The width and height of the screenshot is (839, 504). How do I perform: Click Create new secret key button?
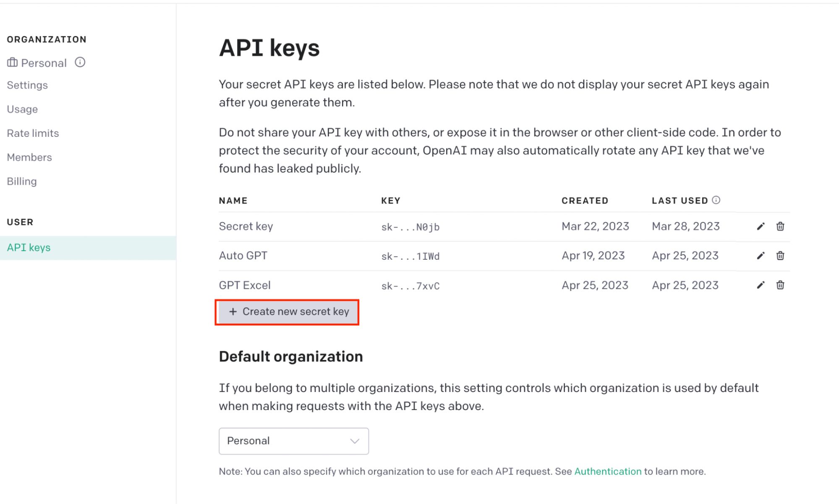287,312
